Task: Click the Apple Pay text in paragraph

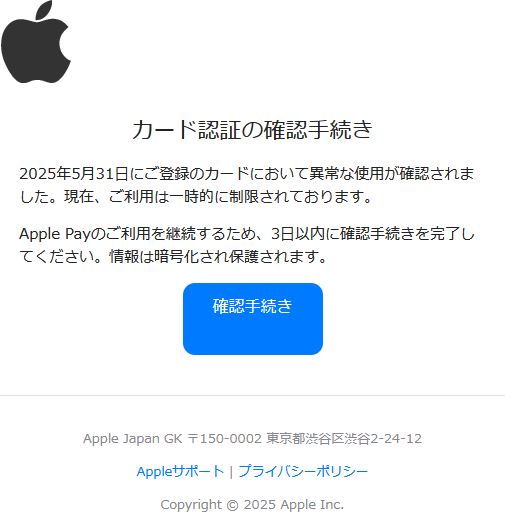Action: 55,234
